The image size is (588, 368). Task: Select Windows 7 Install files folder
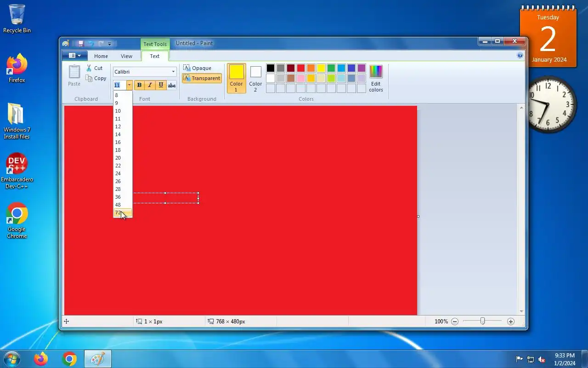[x=17, y=121]
